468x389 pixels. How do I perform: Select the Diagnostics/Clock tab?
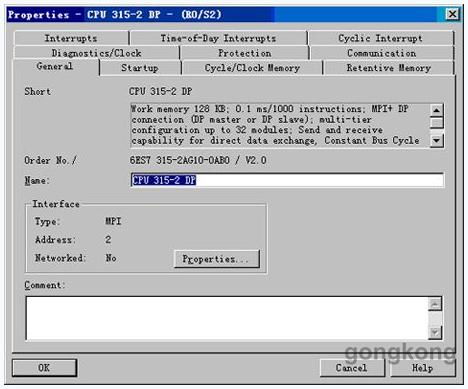tap(96, 53)
